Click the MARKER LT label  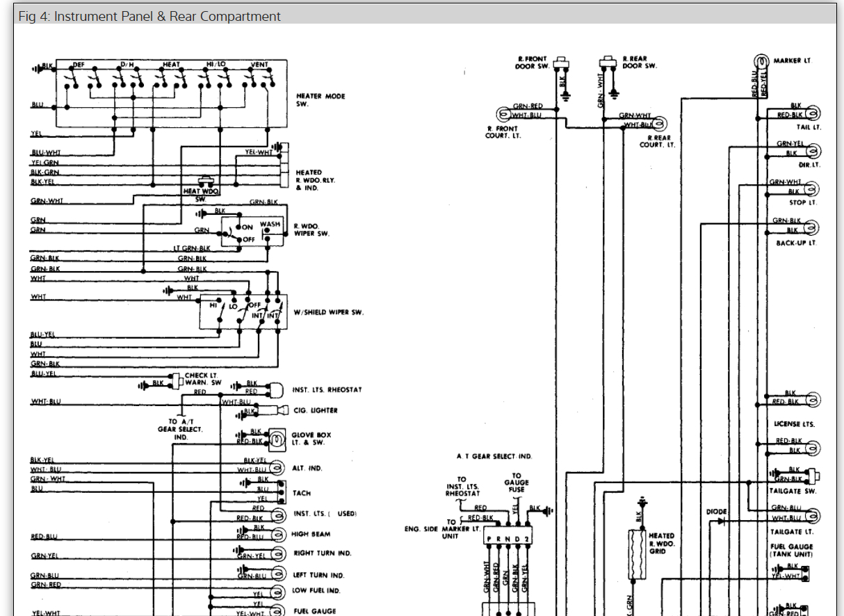click(793, 61)
